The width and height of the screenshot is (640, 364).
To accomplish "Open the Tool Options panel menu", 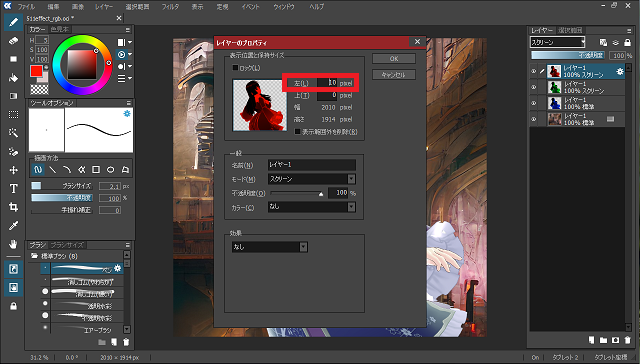I will pos(129,103).
